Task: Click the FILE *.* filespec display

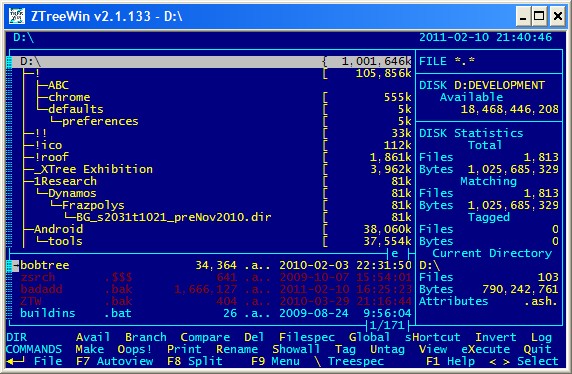Action: [x=447, y=61]
